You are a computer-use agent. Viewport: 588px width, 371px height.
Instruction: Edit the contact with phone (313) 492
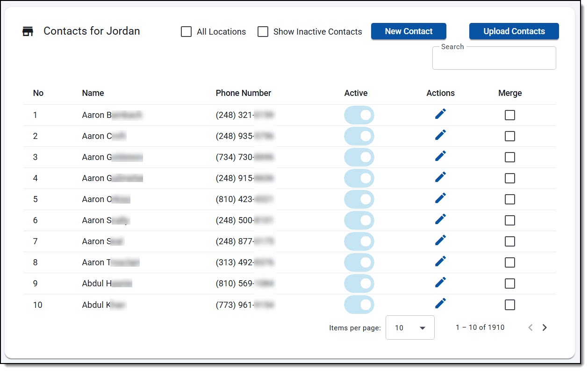pos(440,261)
